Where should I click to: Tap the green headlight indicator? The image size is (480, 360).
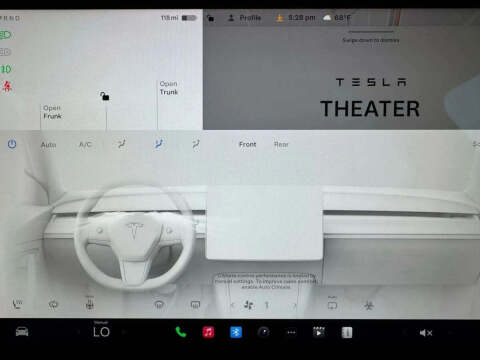coord(6,35)
